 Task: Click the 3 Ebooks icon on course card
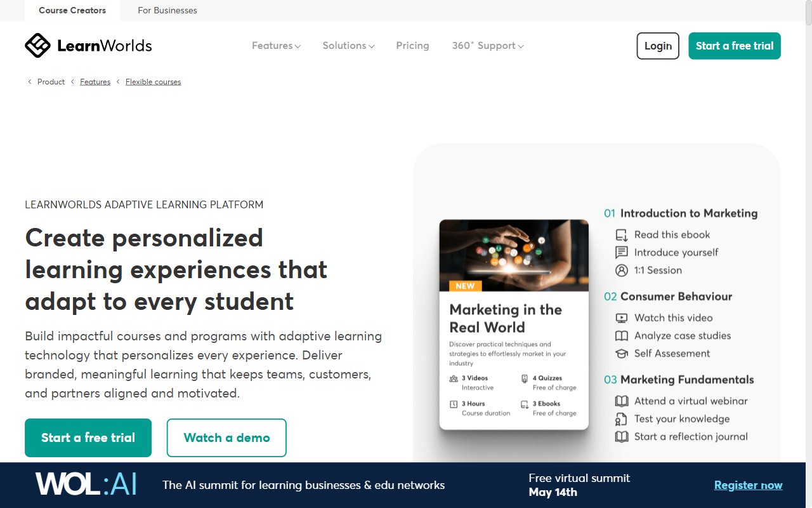[525, 404]
